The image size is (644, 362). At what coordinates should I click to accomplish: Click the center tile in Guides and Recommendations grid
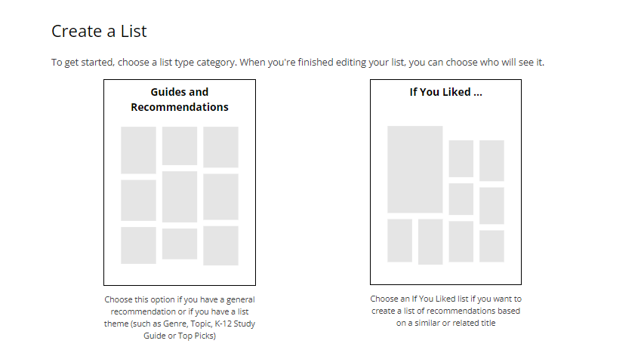click(180, 196)
